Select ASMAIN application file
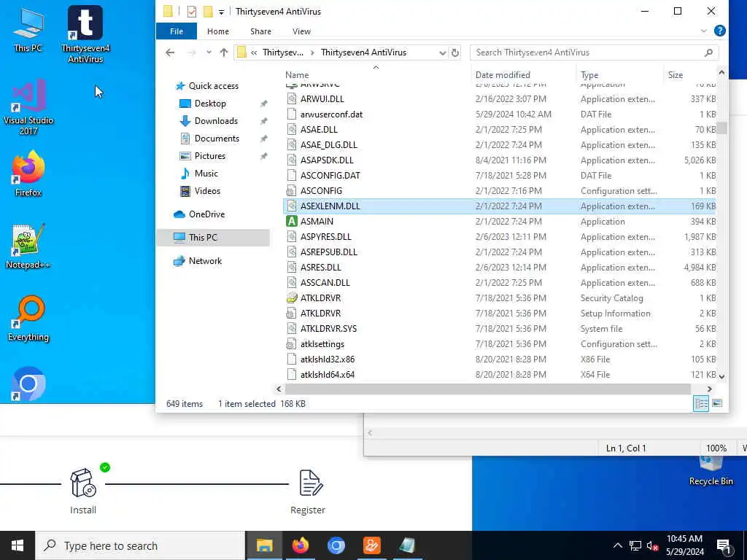This screenshot has height=560, width=747. [x=317, y=222]
